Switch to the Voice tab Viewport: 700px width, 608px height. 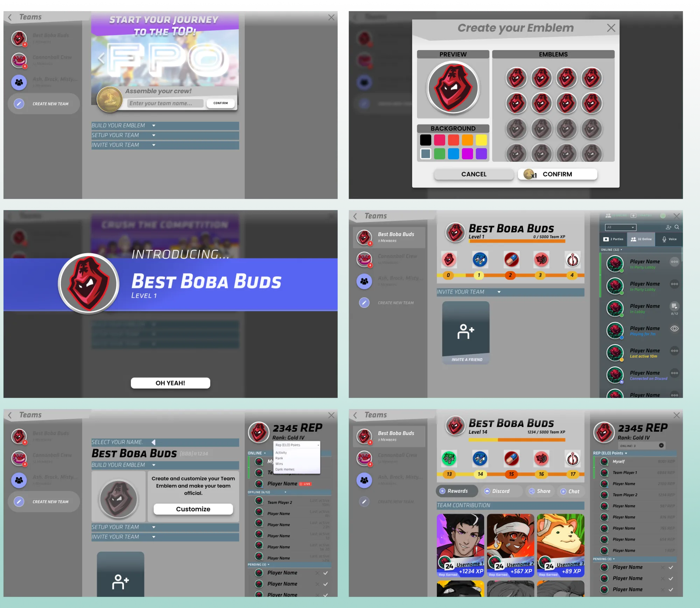(669, 239)
